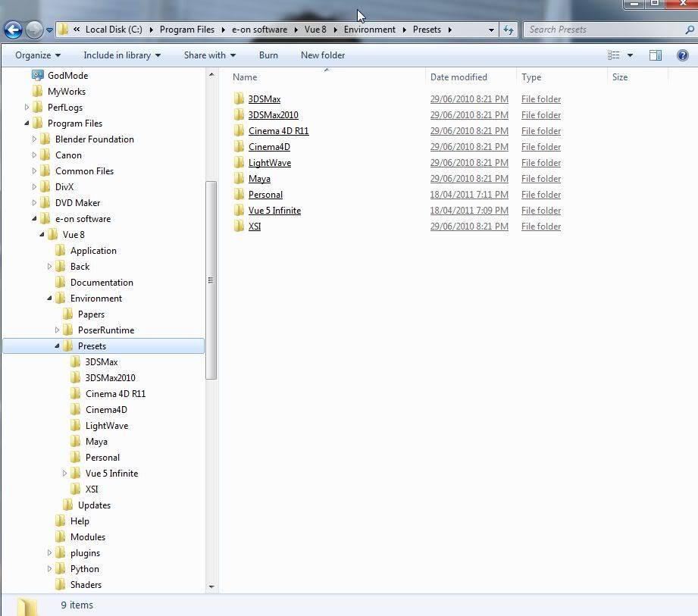The image size is (698, 616).
Task: Collapse the Presets tree node
Action: pos(57,346)
